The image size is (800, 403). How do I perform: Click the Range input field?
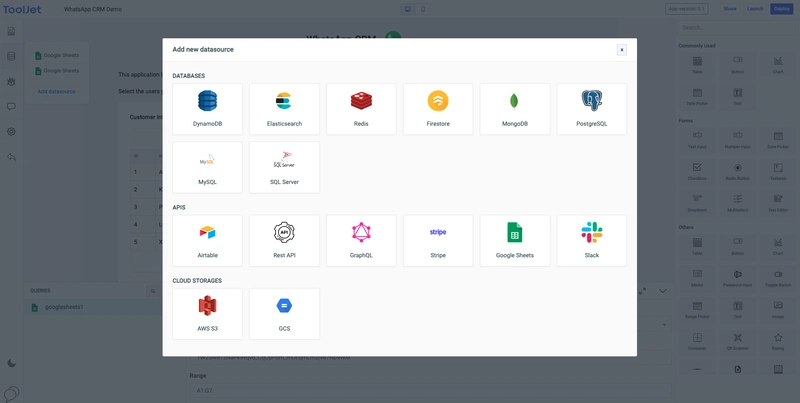[430, 391]
